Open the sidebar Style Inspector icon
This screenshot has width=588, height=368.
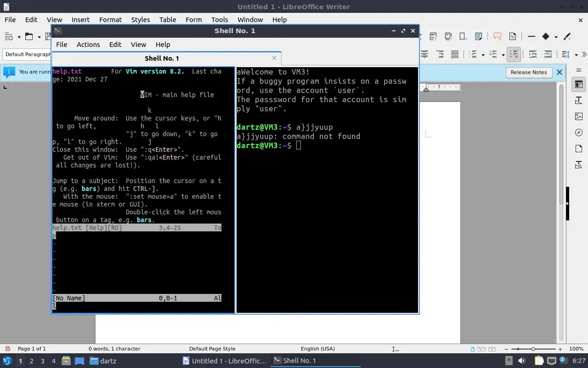579,165
